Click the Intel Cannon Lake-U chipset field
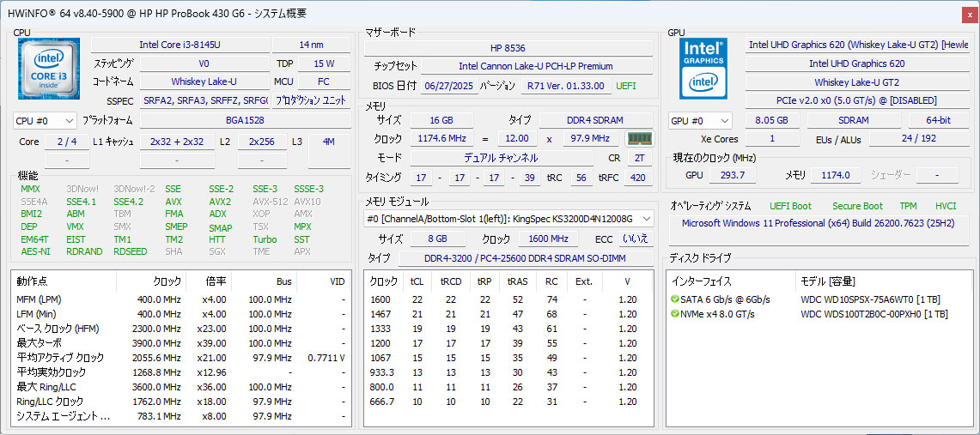 [536, 66]
